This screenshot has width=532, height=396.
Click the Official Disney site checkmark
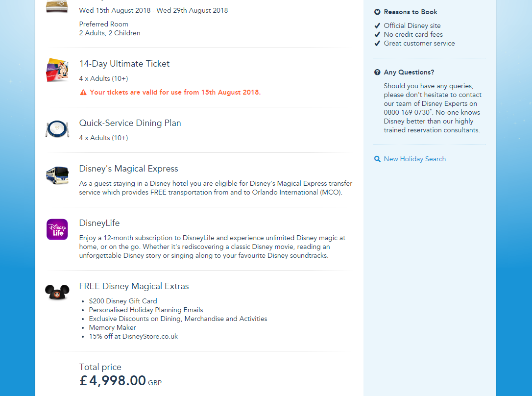coord(377,25)
